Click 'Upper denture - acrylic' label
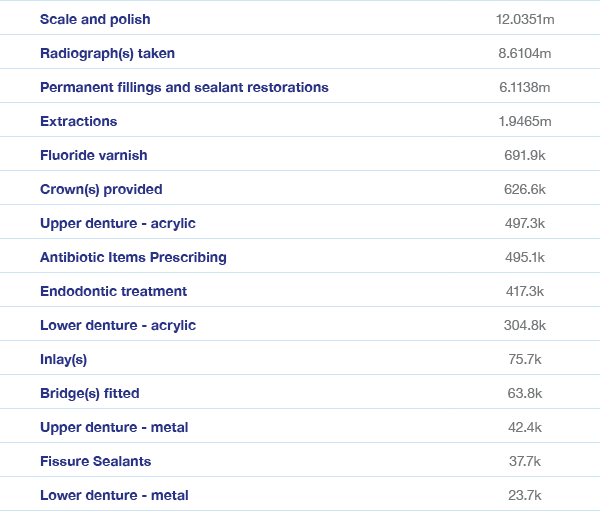Image resolution: width=600 pixels, height=511 pixels. (x=118, y=223)
